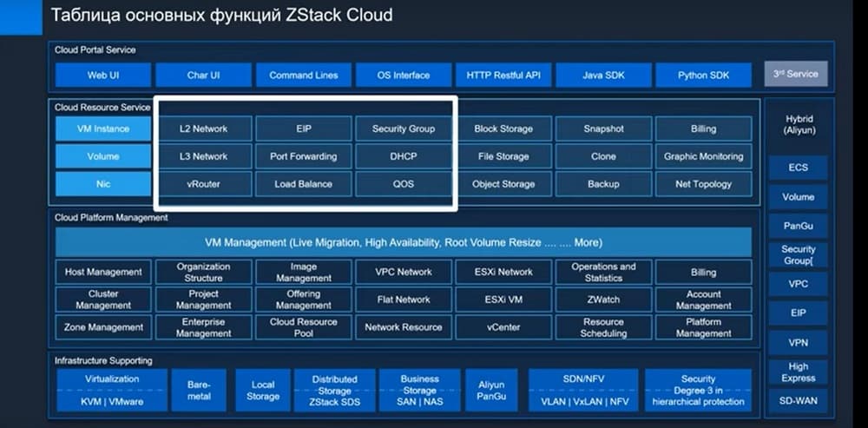This screenshot has height=428, width=868.
Task: Select the Virtualization KVM VMware box
Action: pyautogui.click(x=112, y=391)
